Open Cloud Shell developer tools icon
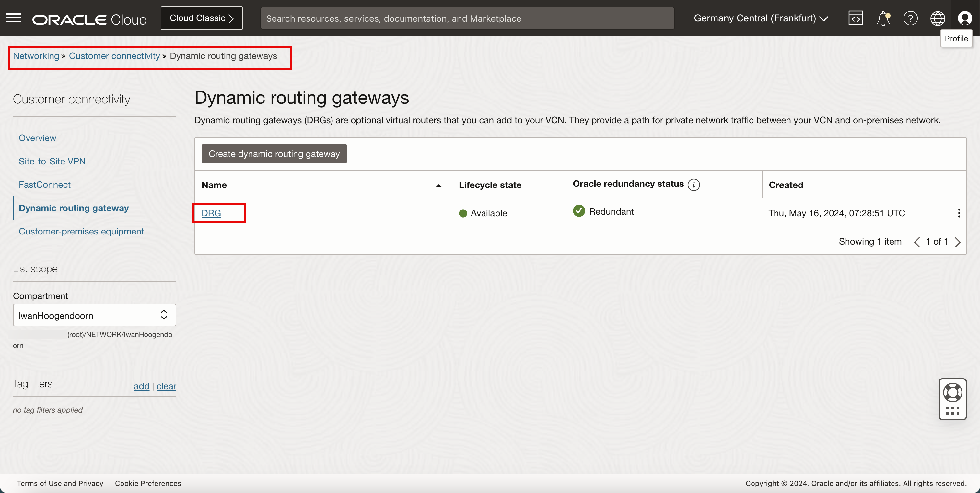The height and width of the screenshot is (493, 980). (856, 18)
